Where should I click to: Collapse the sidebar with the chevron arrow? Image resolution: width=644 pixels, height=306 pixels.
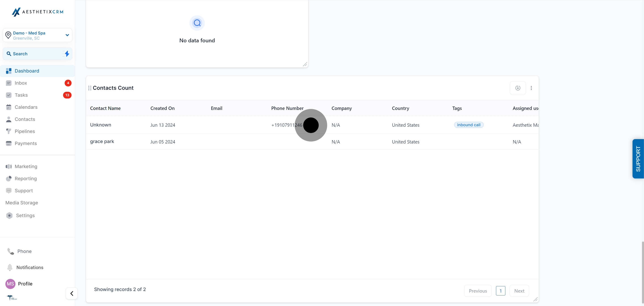point(72,293)
